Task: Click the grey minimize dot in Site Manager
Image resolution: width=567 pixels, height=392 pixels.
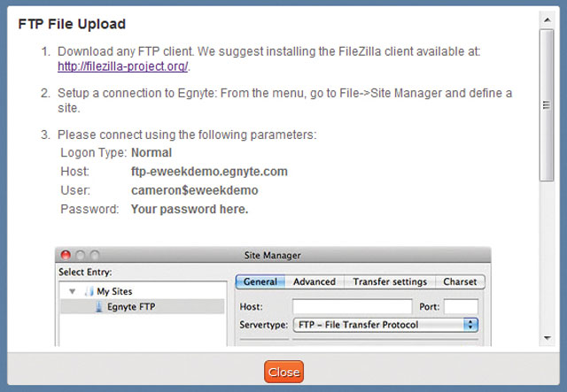Action: (80, 255)
